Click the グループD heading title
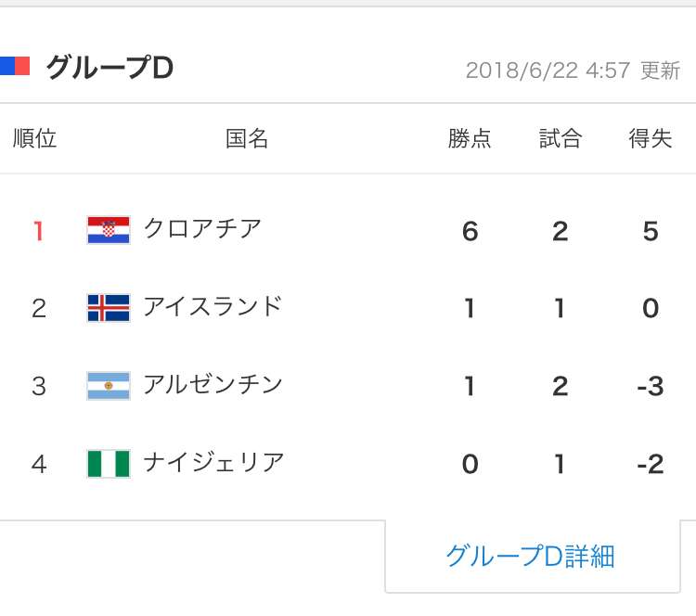Screen dimensions: 696x616 (x=110, y=68)
